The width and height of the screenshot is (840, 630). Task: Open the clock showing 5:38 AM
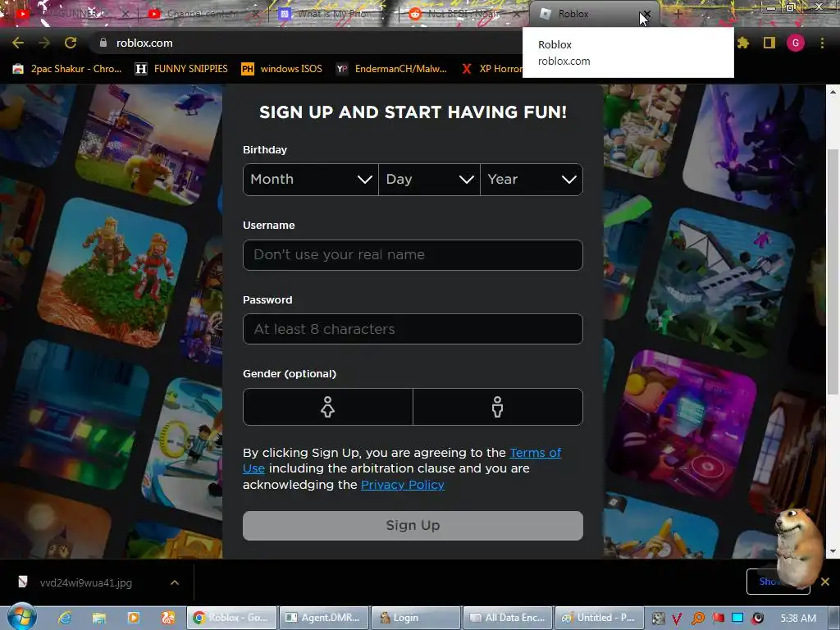(798, 619)
